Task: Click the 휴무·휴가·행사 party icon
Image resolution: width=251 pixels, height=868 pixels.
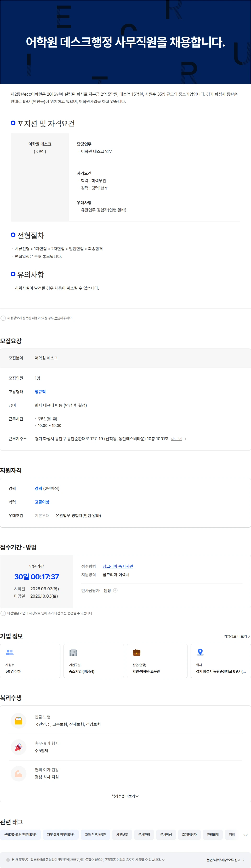Action: [19, 747]
